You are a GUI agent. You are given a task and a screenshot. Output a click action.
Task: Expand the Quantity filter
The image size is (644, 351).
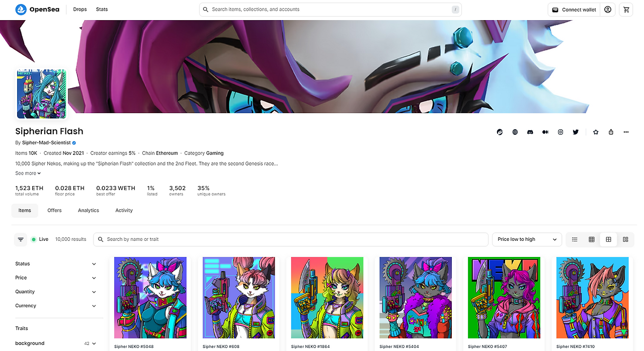point(55,292)
